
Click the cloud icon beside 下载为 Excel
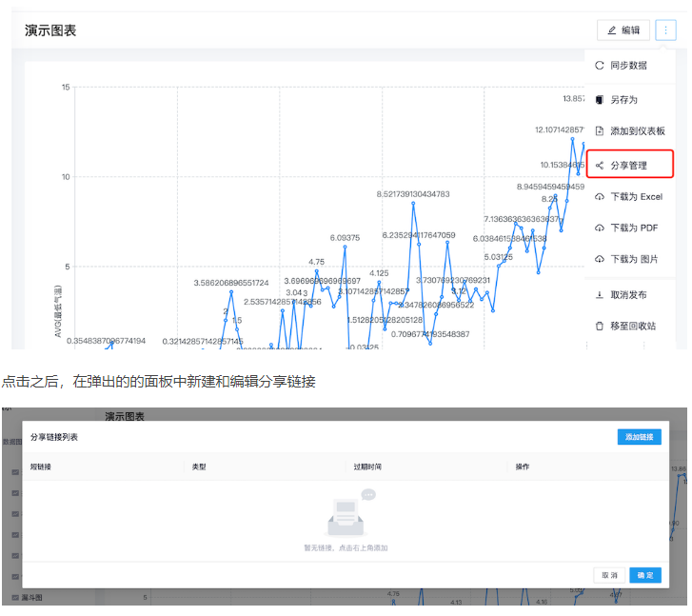600,197
